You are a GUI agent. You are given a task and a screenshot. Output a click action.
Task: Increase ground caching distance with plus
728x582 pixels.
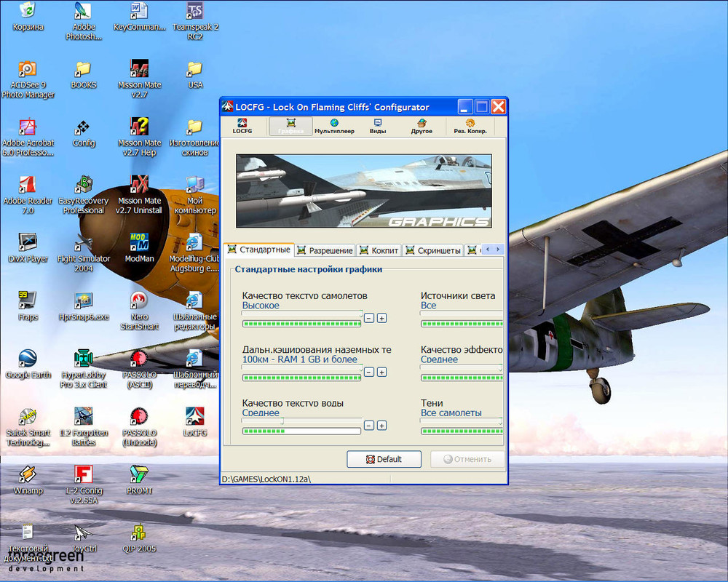coord(382,372)
